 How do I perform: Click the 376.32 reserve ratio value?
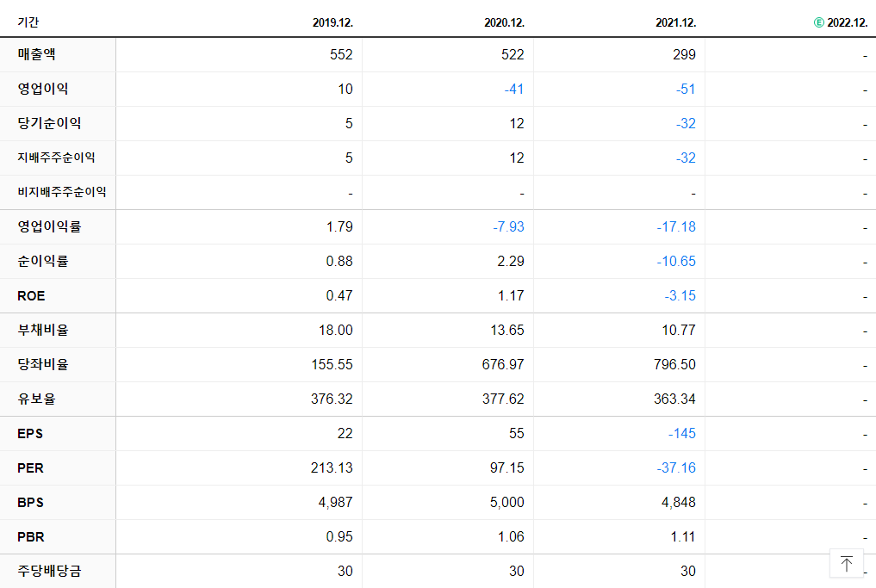pyautogui.click(x=332, y=399)
